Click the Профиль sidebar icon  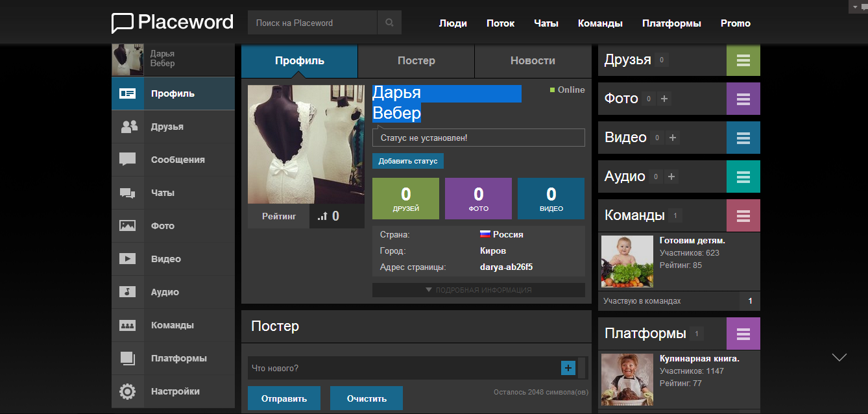point(128,93)
